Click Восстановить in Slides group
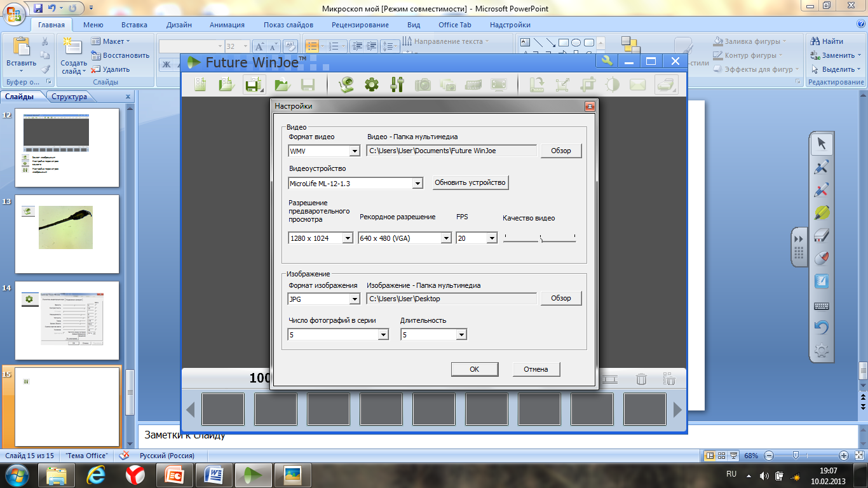Image resolution: width=868 pixels, height=488 pixels. tap(121, 55)
